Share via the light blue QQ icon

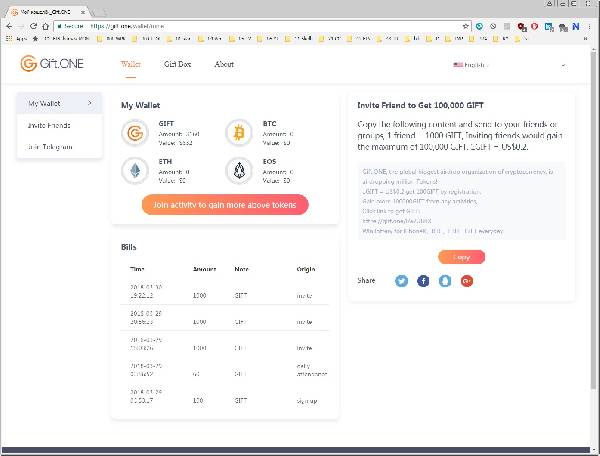[x=445, y=281]
